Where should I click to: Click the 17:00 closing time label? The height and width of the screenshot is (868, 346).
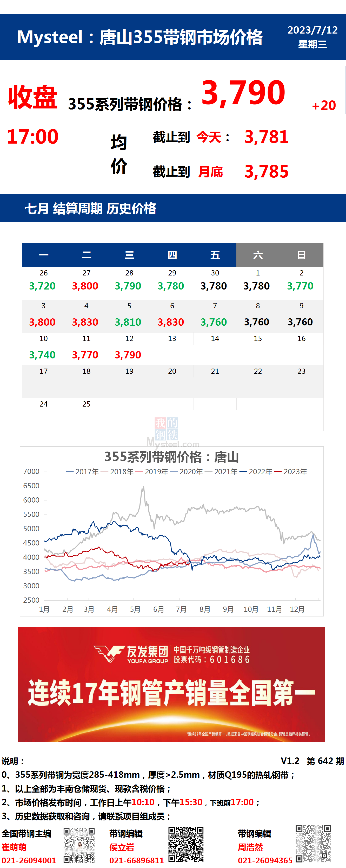(33, 137)
